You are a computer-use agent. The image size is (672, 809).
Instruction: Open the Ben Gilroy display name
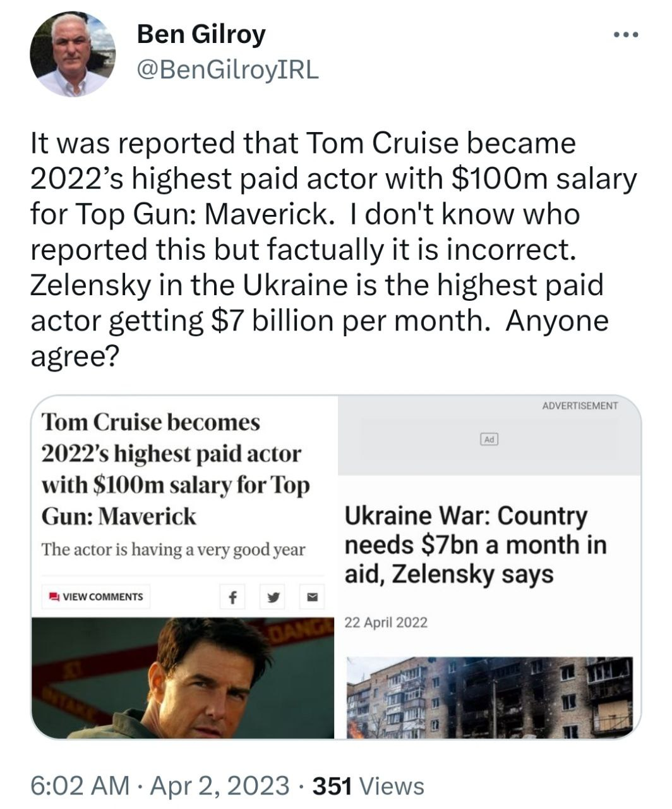click(201, 34)
